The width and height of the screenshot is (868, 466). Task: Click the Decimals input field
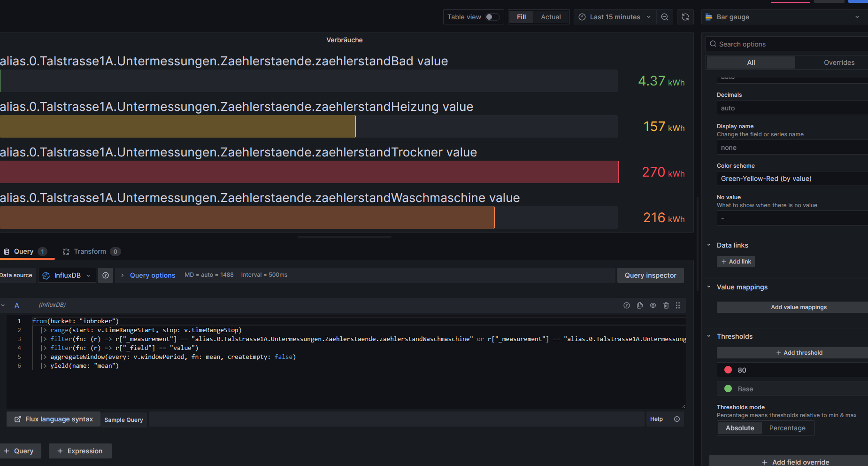coord(792,108)
